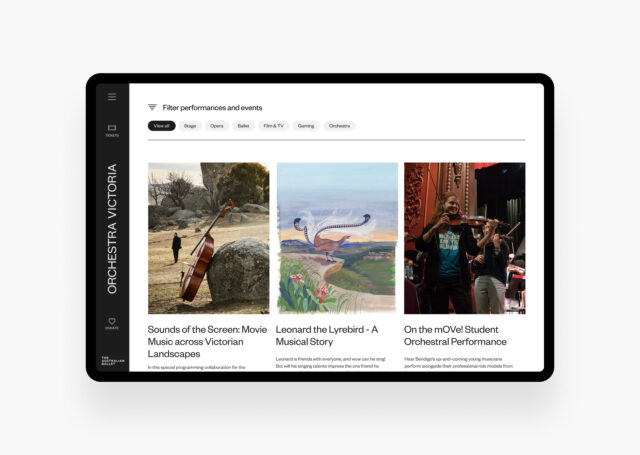Open the lyrebird illustration thumbnail
Viewport: 640px width, 455px height.
click(337, 238)
